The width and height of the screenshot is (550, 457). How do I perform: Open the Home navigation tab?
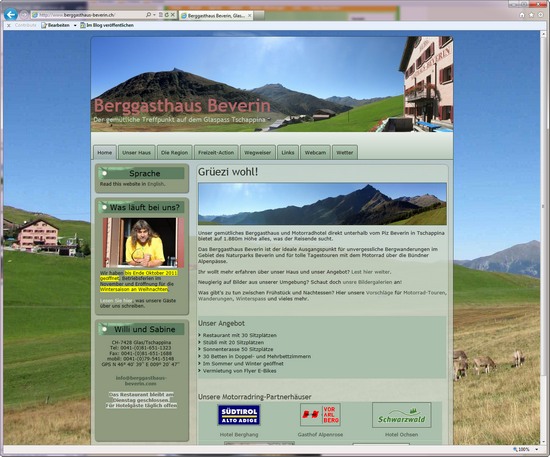(x=105, y=152)
